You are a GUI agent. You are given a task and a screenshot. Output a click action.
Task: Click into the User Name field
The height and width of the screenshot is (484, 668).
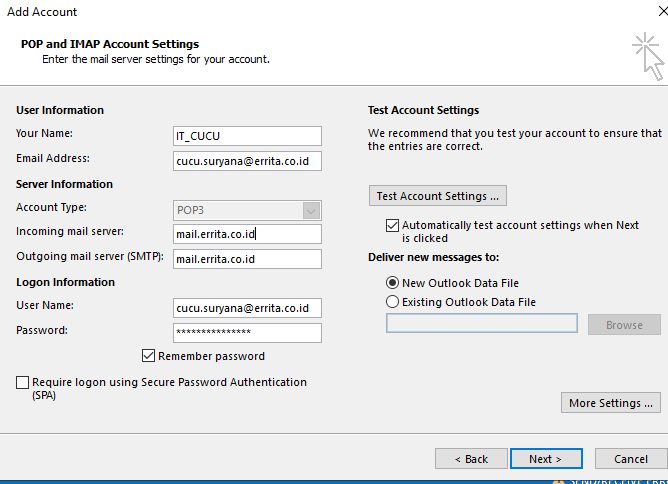tap(246, 308)
